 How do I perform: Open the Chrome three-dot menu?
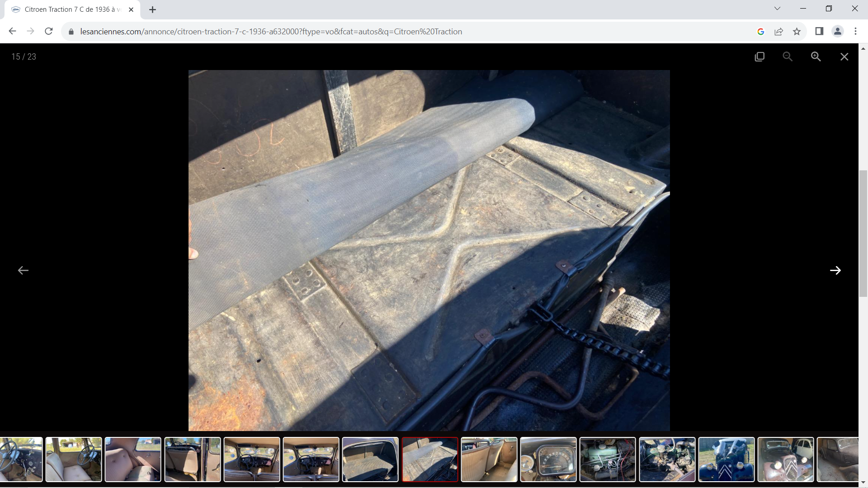(855, 31)
